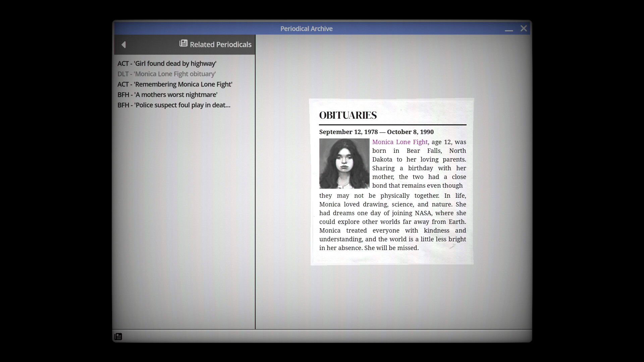Open 'Police suspect foul play' article
The width and height of the screenshot is (644, 362).
click(173, 105)
